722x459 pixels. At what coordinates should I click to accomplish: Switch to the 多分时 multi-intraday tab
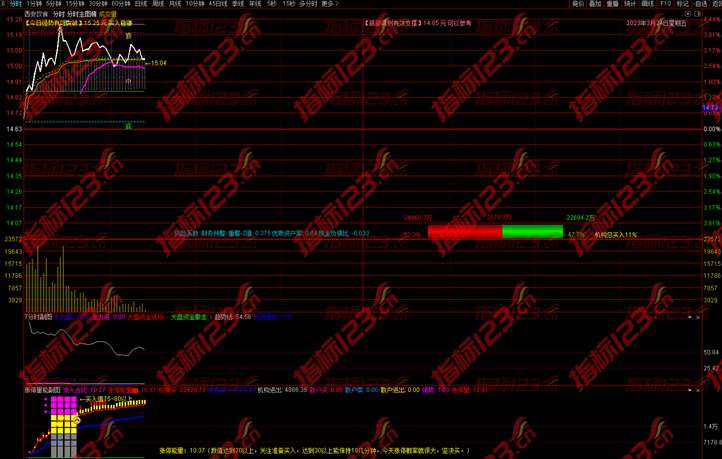306,4
